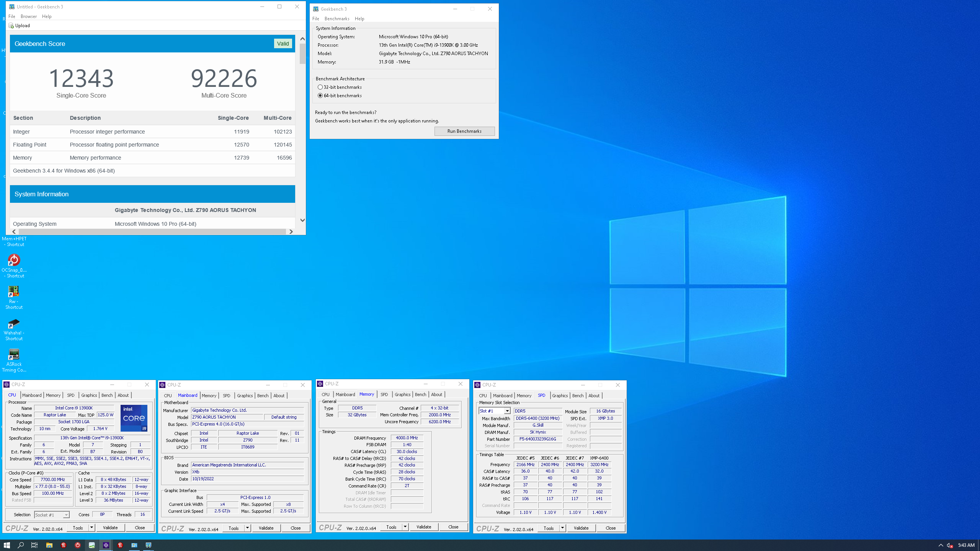The width and height of the screenshot is (980, 551).
Task: Open Tools dropdown arrow in CPU-Z Mainboard window
Action: tap(248, 528)
